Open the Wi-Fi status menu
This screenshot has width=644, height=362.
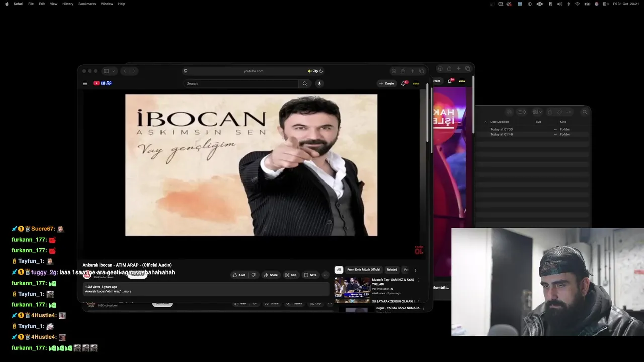pyautogui.click(x=577, y=4)
